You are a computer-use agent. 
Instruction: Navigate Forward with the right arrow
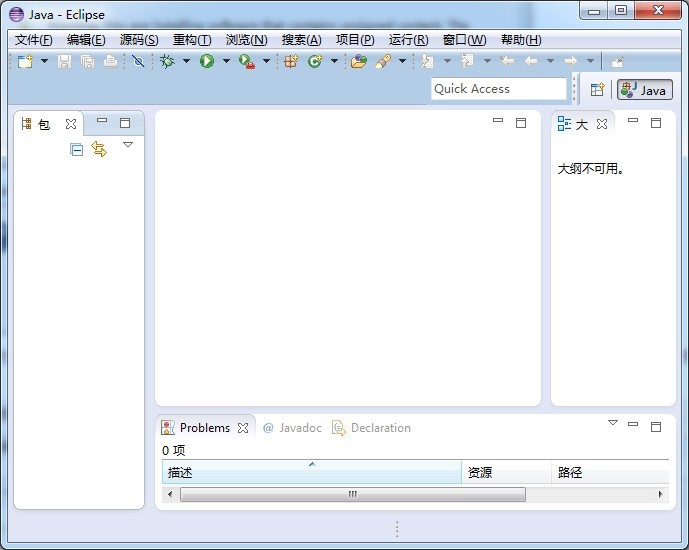point(571,61)
